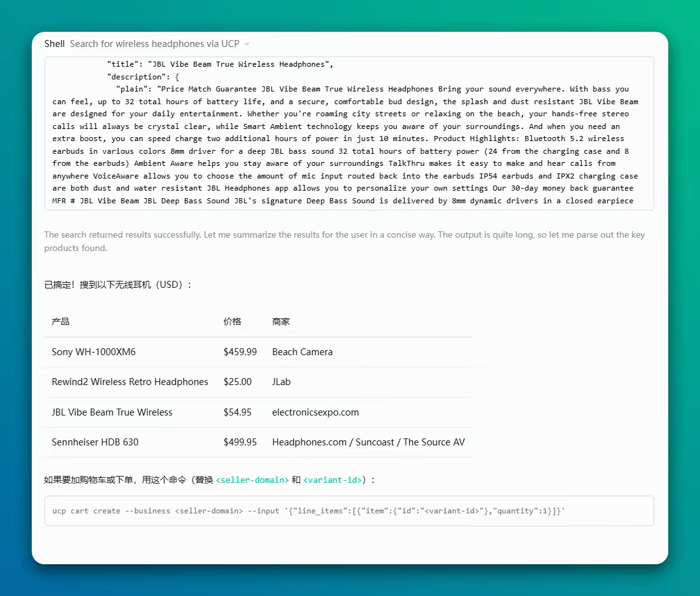Click the JSON shell output box
Viewport: 700px width, 596px height.
(349, 133)
